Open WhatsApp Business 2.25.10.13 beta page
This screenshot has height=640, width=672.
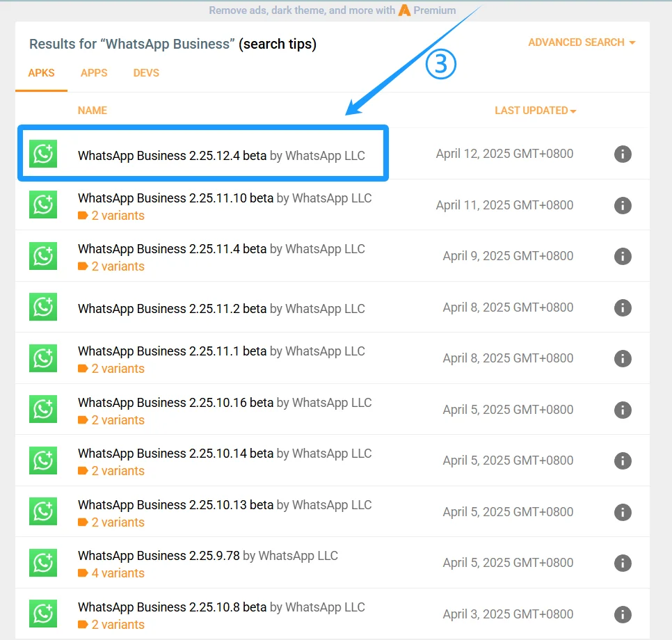coord(176,504)
